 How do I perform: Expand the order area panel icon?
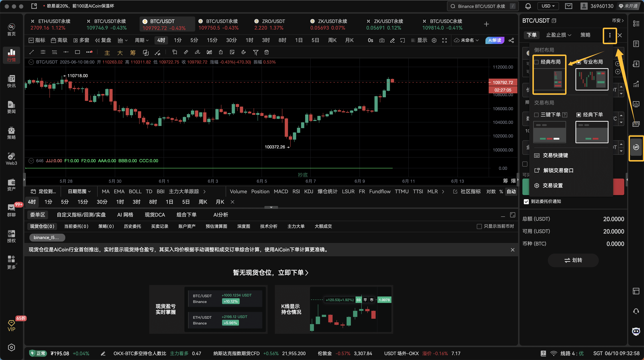tap(513, 215)
